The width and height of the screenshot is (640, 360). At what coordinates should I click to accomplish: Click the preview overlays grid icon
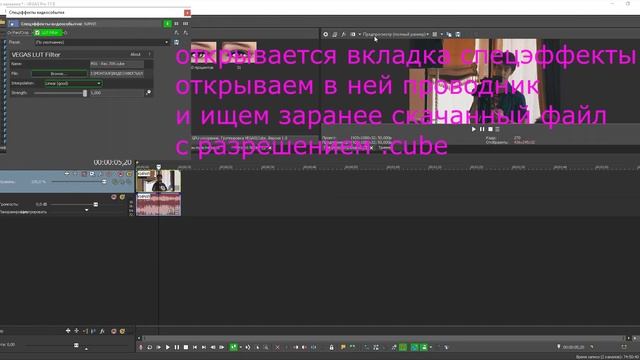tap(435, 35)
